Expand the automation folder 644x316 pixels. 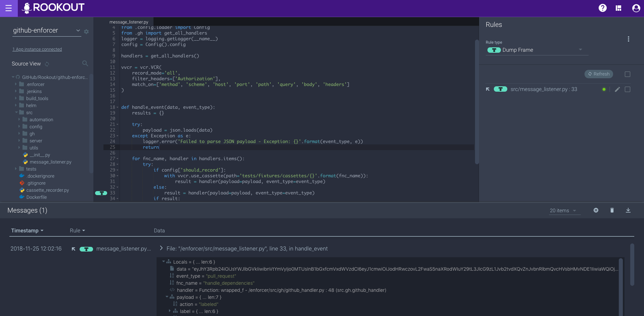(19, 120)
